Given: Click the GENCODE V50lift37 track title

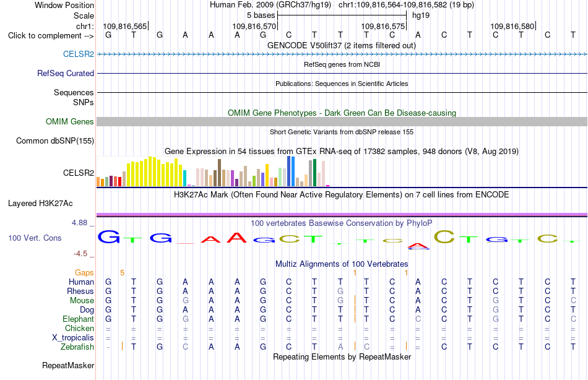Looking at the screenshot, I should [x=342, y=45].
